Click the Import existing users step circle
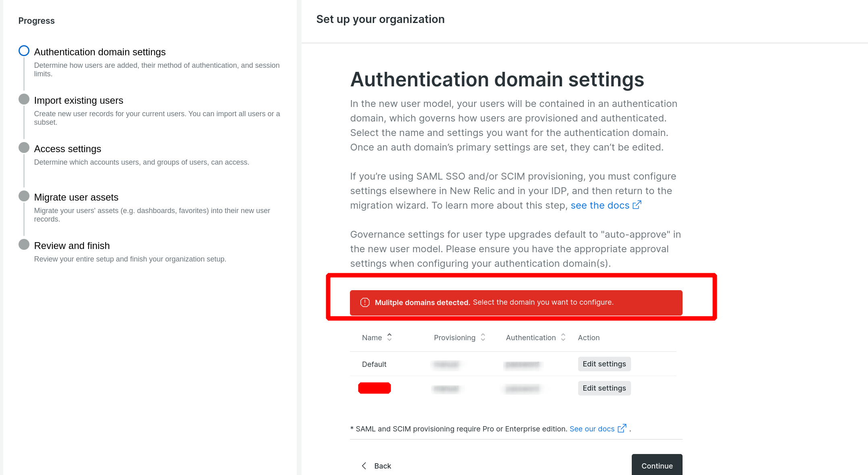 pyautogui.click(x=24, y=99)
